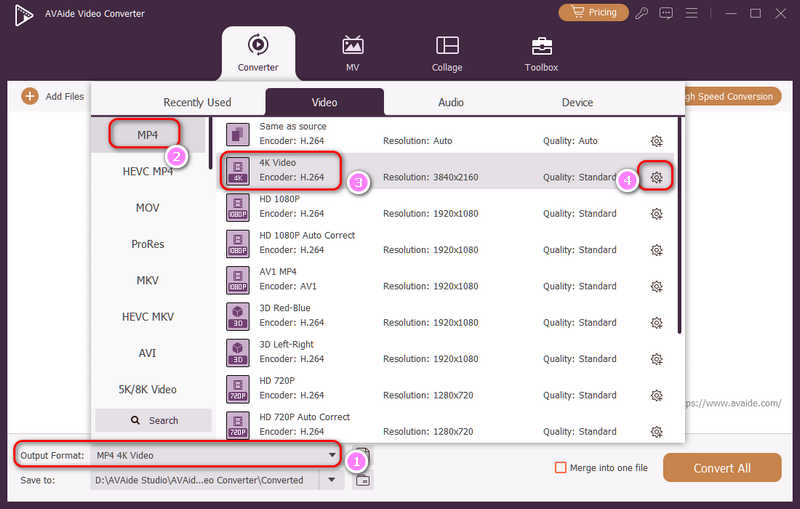
Task: Switch to the Device format tab
Action: point(578,103)
